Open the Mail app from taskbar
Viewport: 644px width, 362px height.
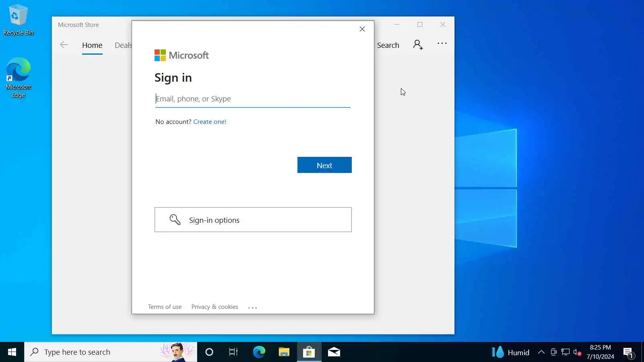click(334, 352)
